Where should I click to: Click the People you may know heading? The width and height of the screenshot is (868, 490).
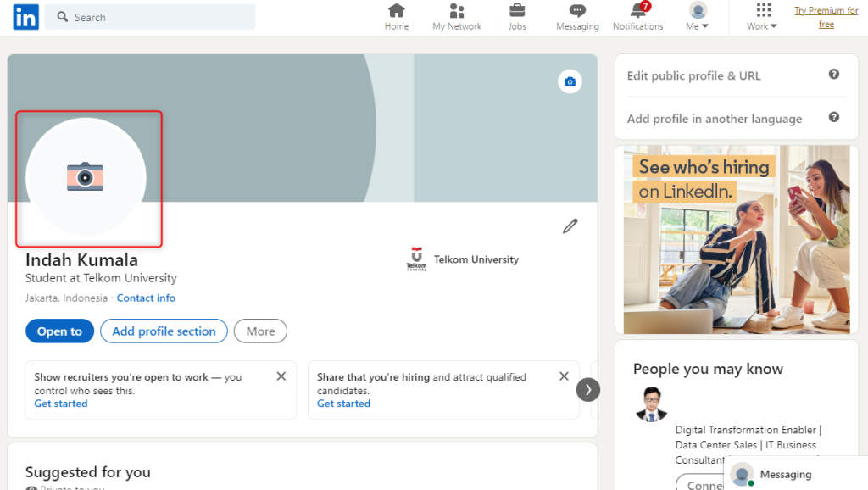point(708,369)
